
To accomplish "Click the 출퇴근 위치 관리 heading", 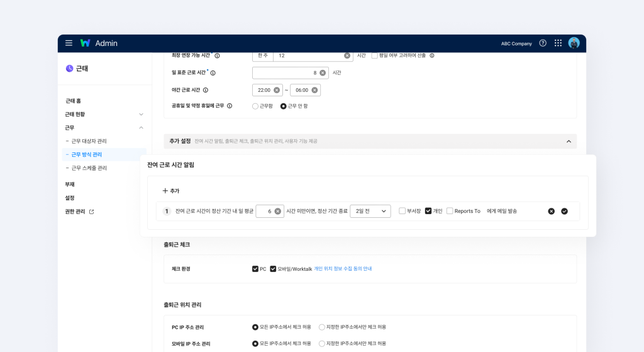I will pos(182,305).
